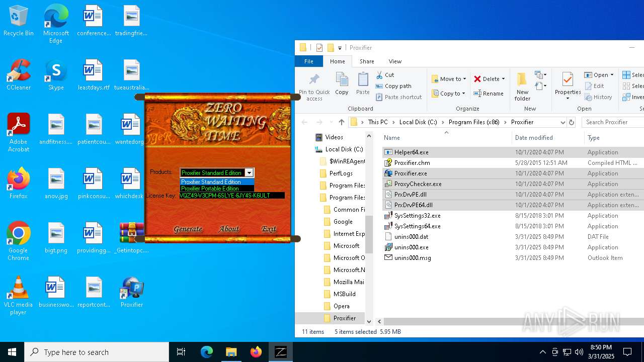Switch to the View ribbon tab

(x=395, y=61)
